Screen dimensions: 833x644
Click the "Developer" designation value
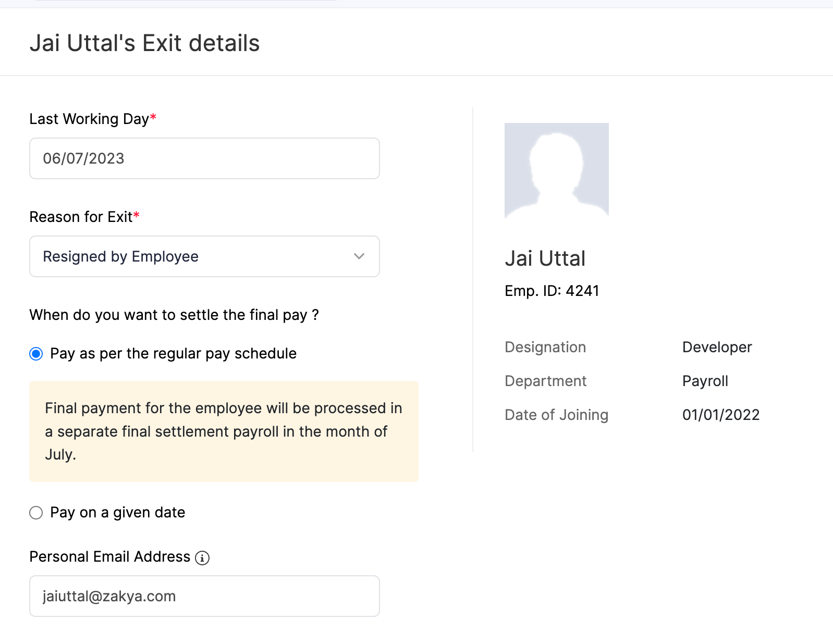point(717,347)
